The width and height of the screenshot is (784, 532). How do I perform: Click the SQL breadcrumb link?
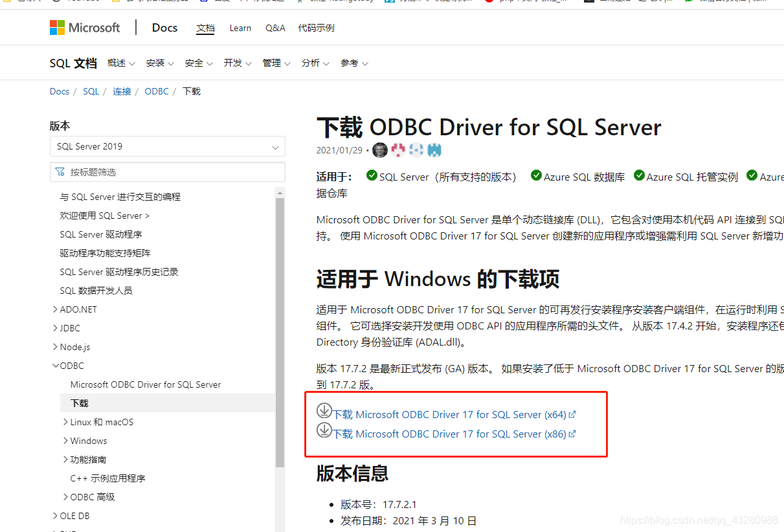pos(91,91)
